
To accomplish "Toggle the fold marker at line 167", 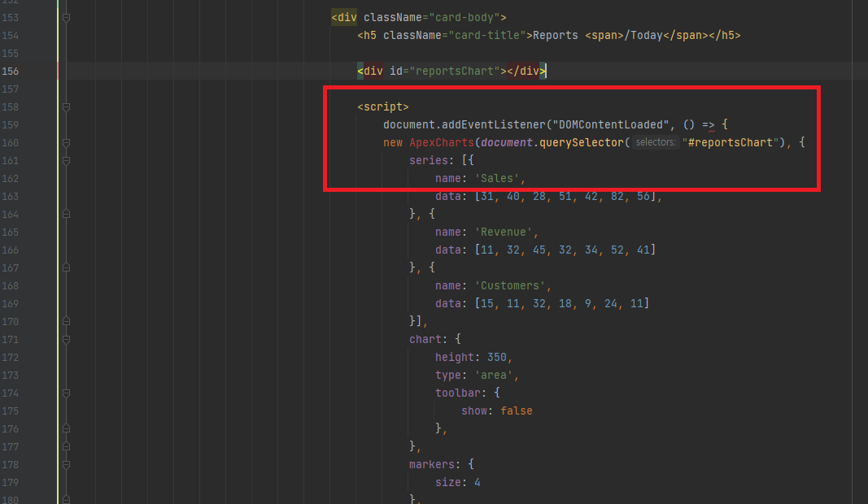I will tap(66, 267).
